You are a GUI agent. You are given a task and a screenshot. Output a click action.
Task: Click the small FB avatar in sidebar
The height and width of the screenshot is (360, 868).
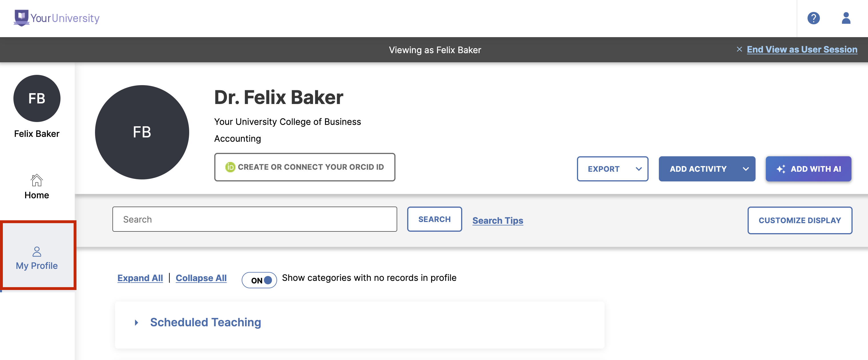(37, 98)
